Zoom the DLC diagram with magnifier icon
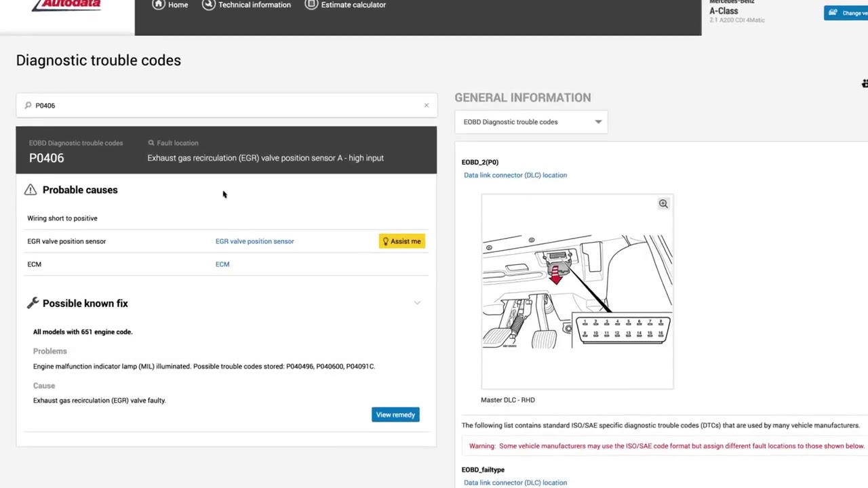Viewport: 868px width, 488px height. 663,203
